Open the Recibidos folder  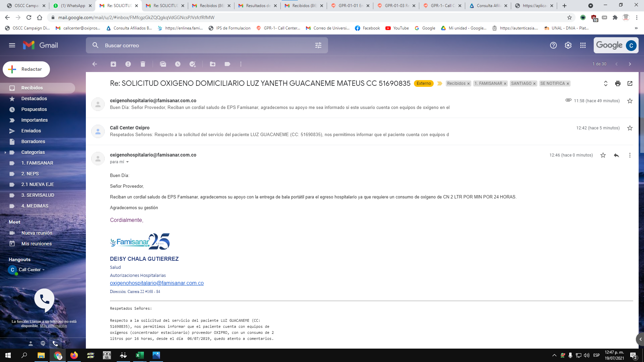click(38, 88)
